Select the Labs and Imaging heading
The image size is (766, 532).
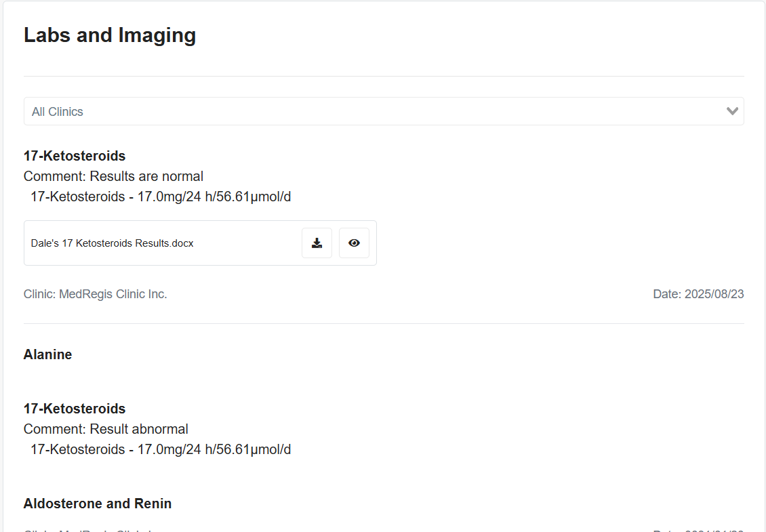tap(110, 35)
